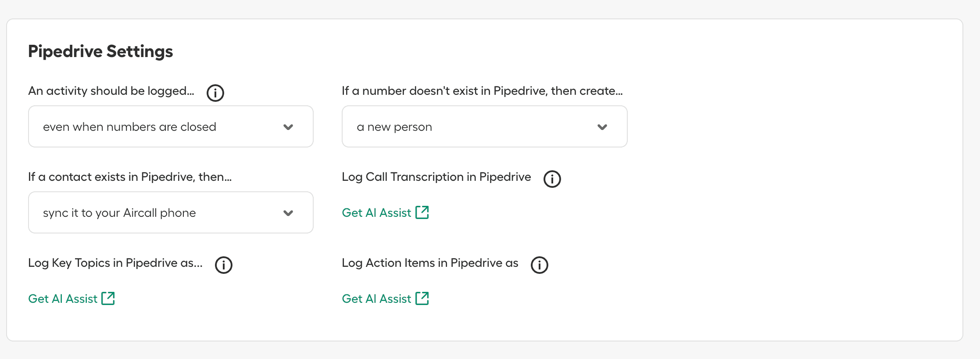
Task: Click external-link icon under Log Call Transcription
Action: tap(422, 212)
